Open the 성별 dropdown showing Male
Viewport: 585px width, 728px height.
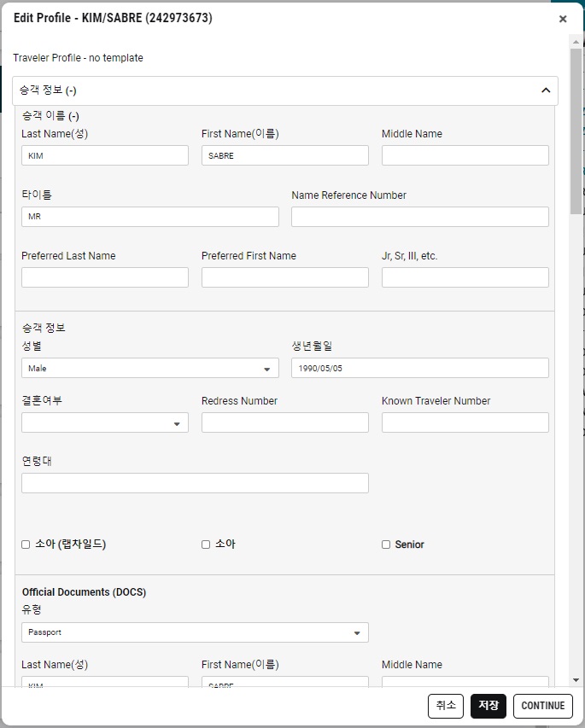coord(150,368)
